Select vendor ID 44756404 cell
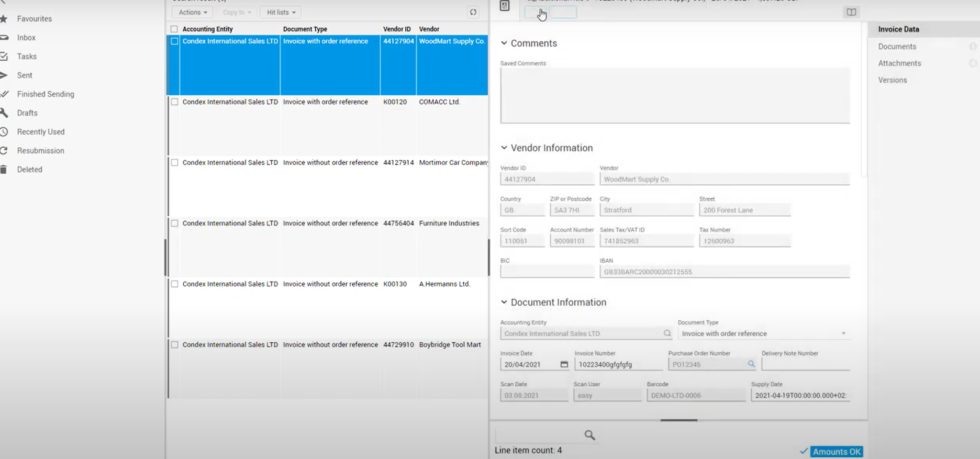The image size is (980, 459). (x=398, y=223)
